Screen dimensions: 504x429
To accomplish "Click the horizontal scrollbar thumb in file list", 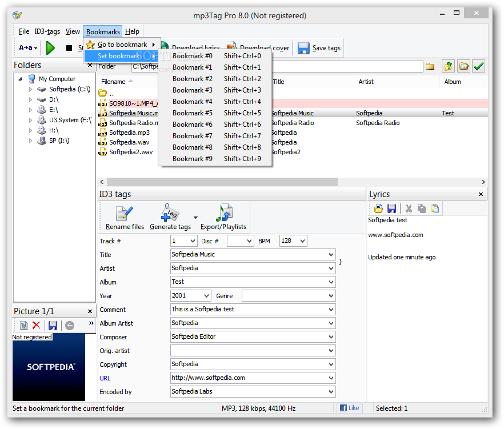I will pyautogui.click(x=222, y=182).
